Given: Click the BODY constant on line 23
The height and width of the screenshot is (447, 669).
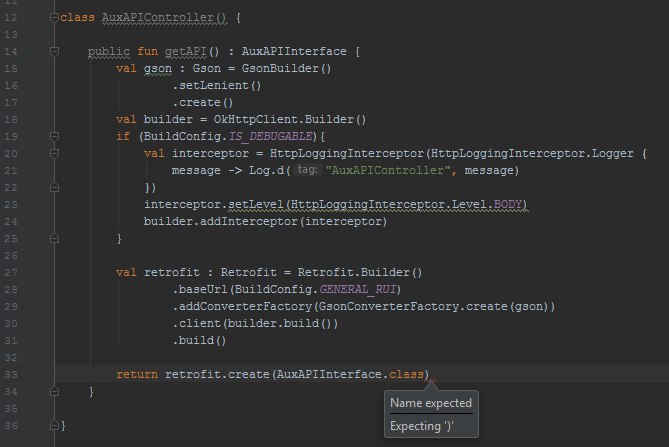Looking at the screenshot, I should click(508, 205).
